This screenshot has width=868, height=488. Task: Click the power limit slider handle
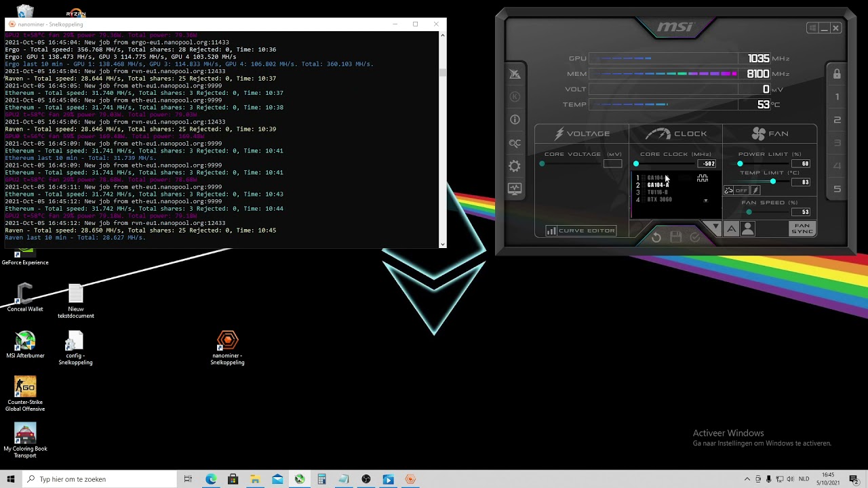pos(740,164)
